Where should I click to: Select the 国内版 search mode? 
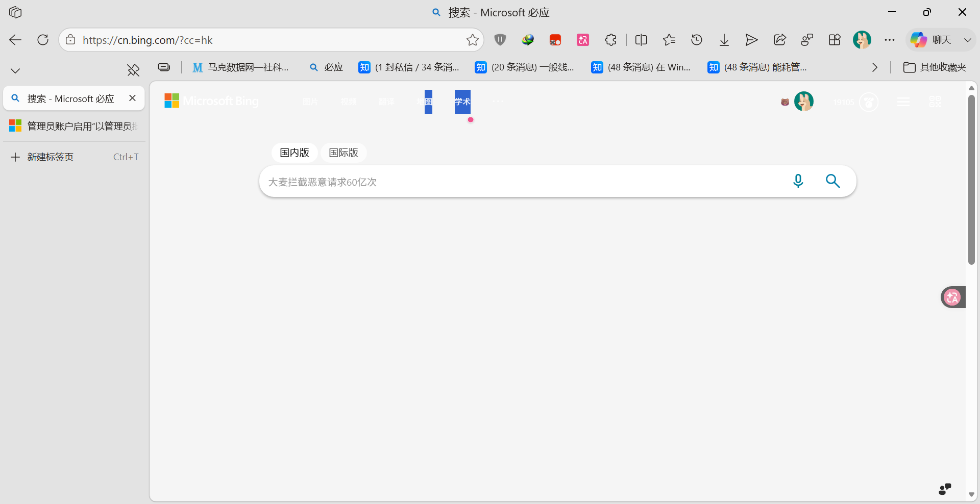point(295,153)
